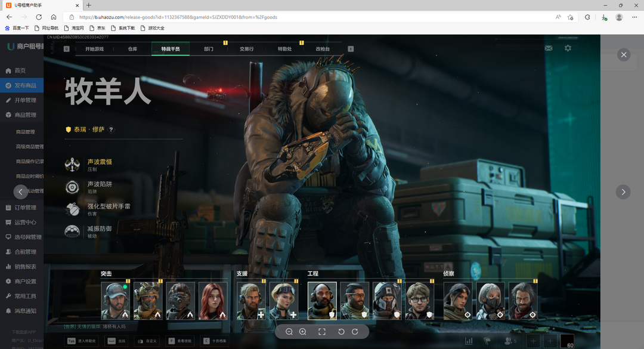Click the 特战干员 tab in the screenshot
This screenshot has height=349, width=644.
(171, 49)
